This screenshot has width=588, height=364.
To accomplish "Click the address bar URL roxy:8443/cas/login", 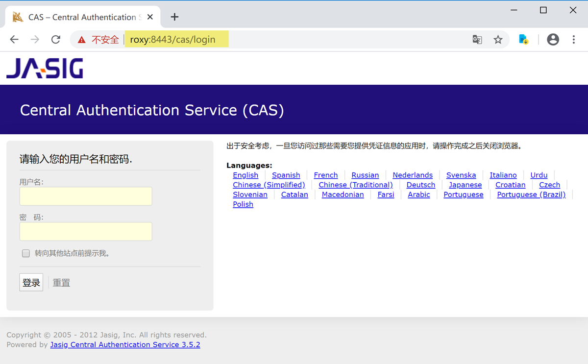I will pos(172,40).
